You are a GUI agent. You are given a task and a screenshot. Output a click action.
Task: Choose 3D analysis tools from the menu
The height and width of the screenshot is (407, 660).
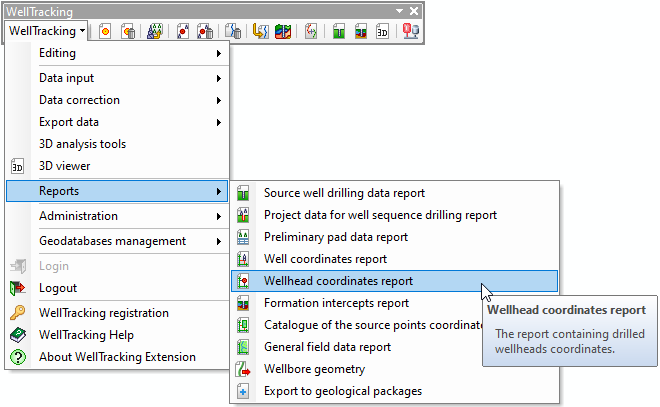(117, 144)
